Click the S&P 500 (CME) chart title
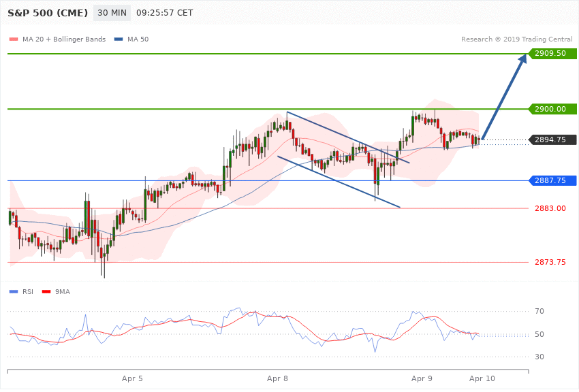This screenshot has height=392, width=579. [48, 13]
